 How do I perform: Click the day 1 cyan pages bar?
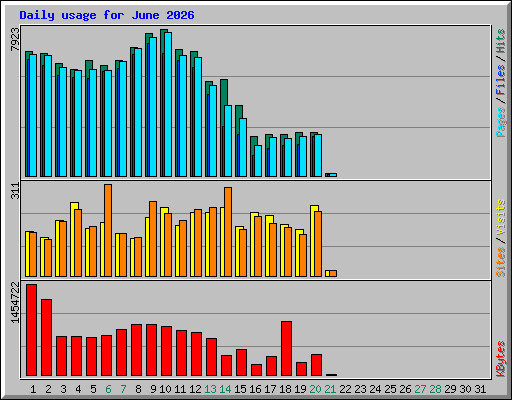pos(33,115)
